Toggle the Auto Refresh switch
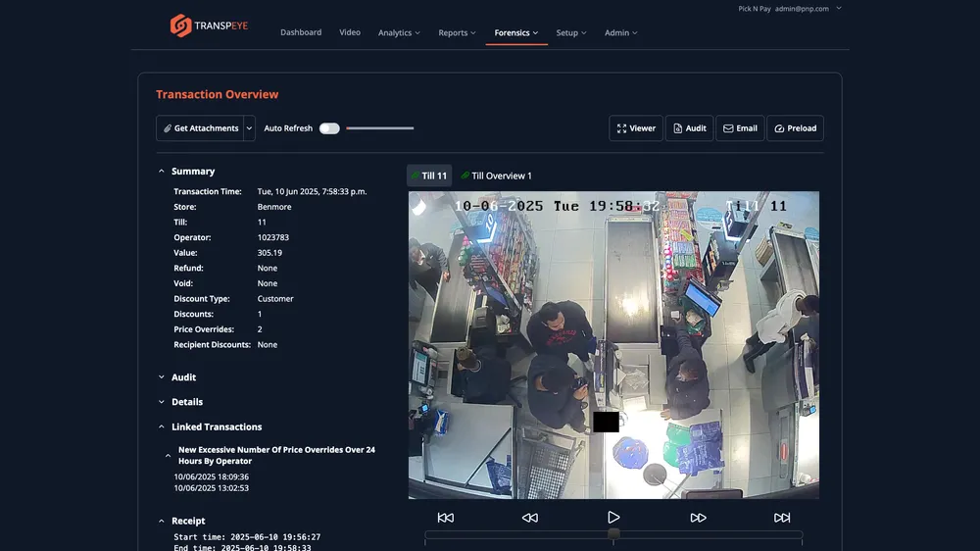This screenshot has width=980, height=551. pos(329,128)
